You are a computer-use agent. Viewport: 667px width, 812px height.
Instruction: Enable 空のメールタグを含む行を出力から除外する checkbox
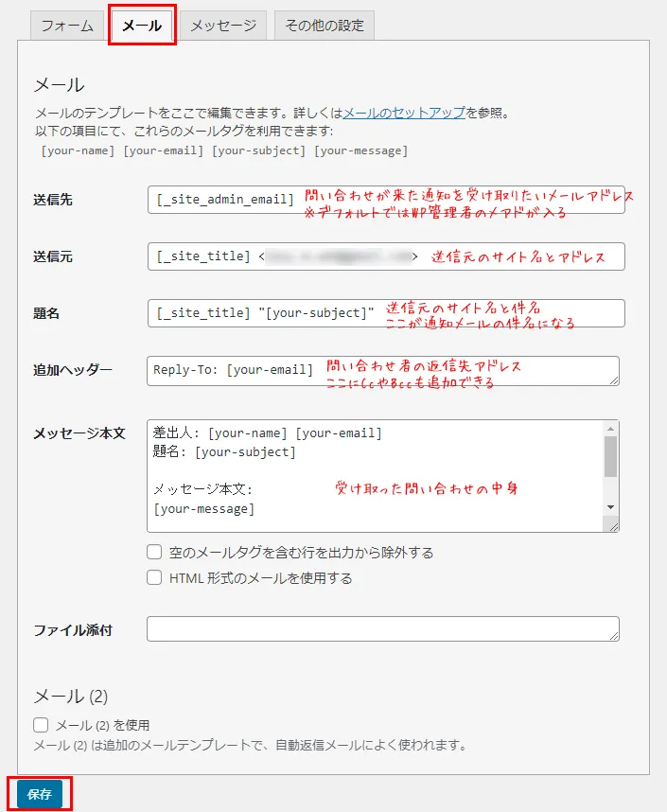[x=154, y=552]
